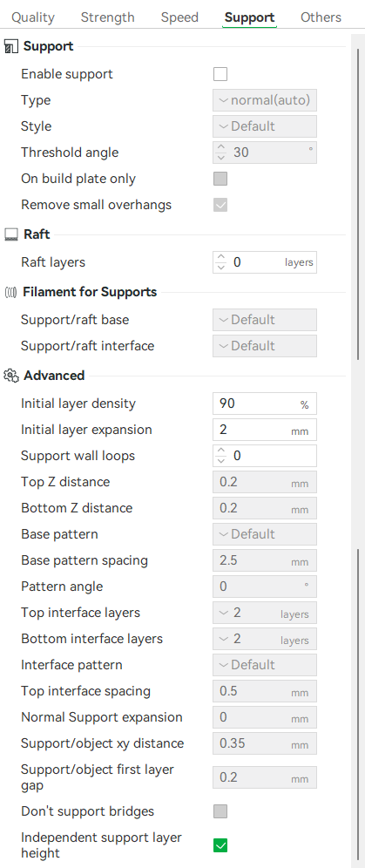The image size is (365, 868).
Task: Click Support/object first layer gap field
Action: (x=265, y=777)
